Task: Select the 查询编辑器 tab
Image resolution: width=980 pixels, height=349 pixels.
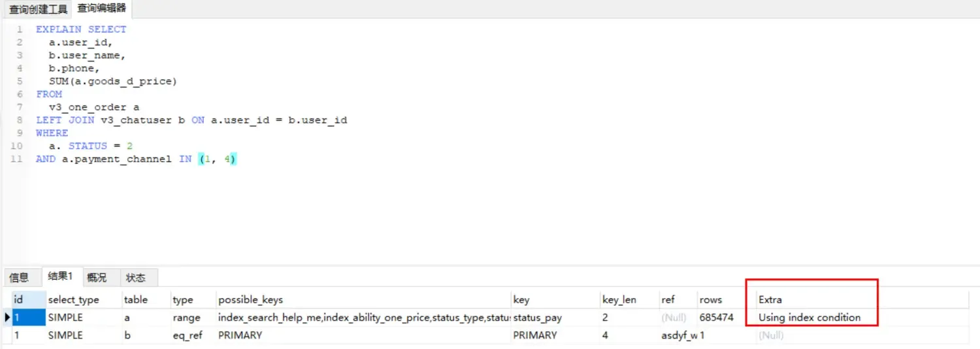Action: pyautogui.click(x=101, y=8)
